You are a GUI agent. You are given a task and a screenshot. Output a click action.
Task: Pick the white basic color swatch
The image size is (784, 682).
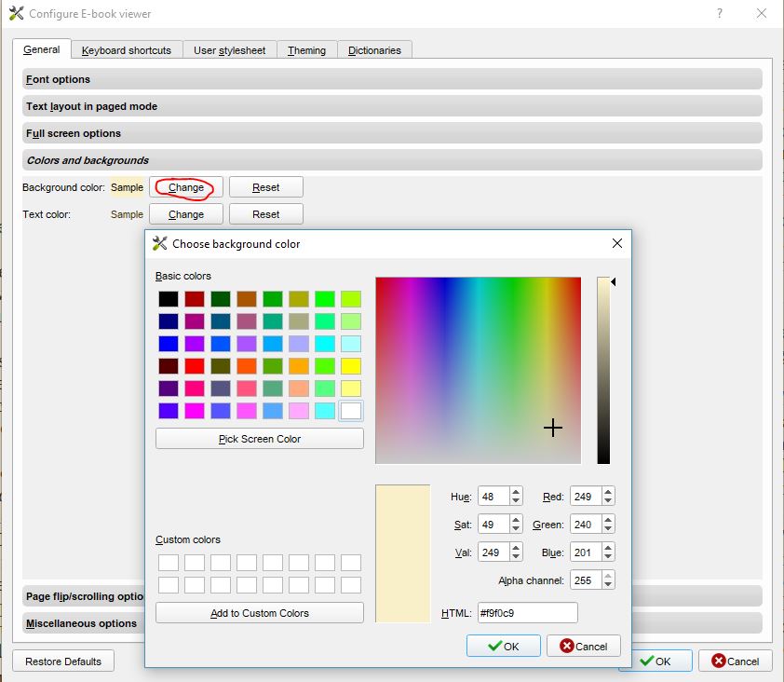point(351,411)
